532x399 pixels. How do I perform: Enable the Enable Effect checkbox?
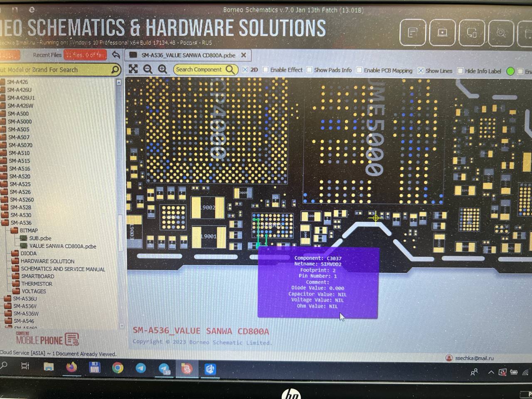(266, 69)
